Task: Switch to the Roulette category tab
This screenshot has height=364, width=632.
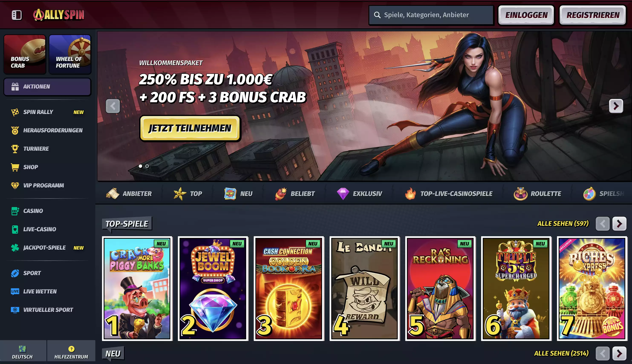Action: click(537, 194)
